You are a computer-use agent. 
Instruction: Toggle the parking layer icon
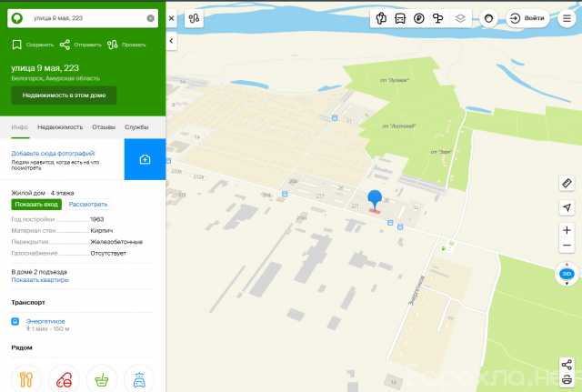419,18
